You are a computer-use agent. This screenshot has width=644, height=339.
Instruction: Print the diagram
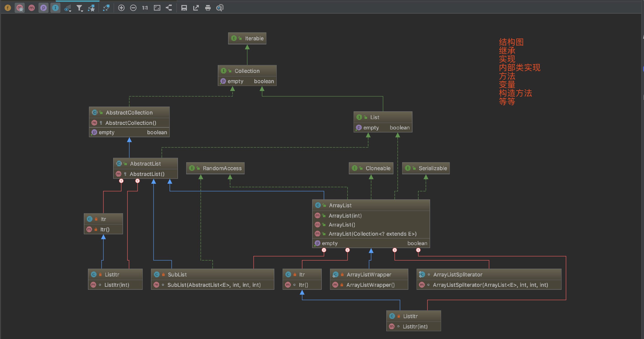tap(208, 8)
